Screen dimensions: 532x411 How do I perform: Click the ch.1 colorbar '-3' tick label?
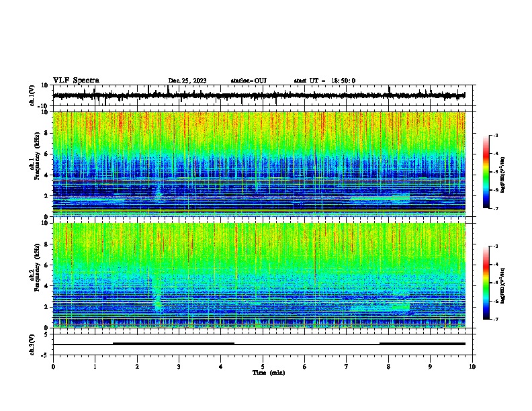coord(495,135)
